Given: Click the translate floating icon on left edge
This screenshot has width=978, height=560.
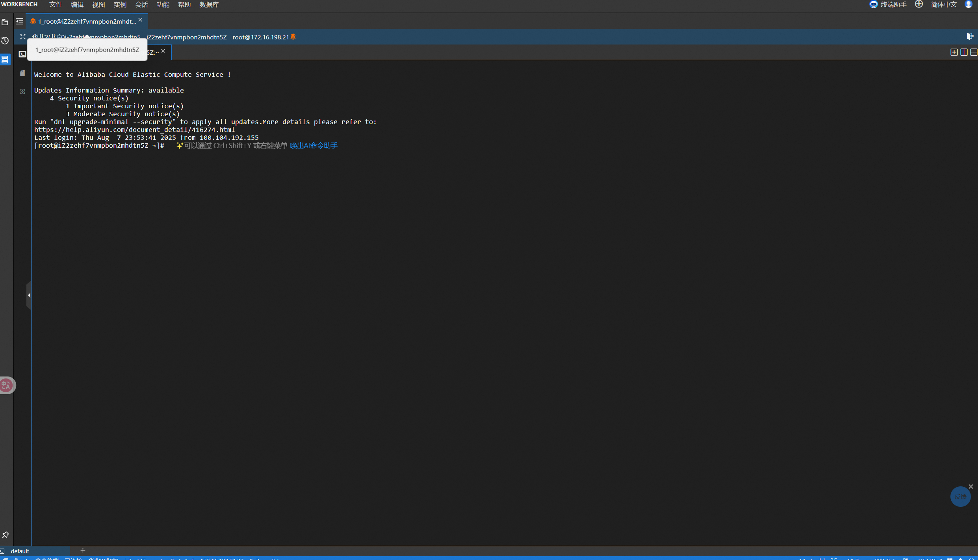Looking at the screenshot, I should pos(6,385).
